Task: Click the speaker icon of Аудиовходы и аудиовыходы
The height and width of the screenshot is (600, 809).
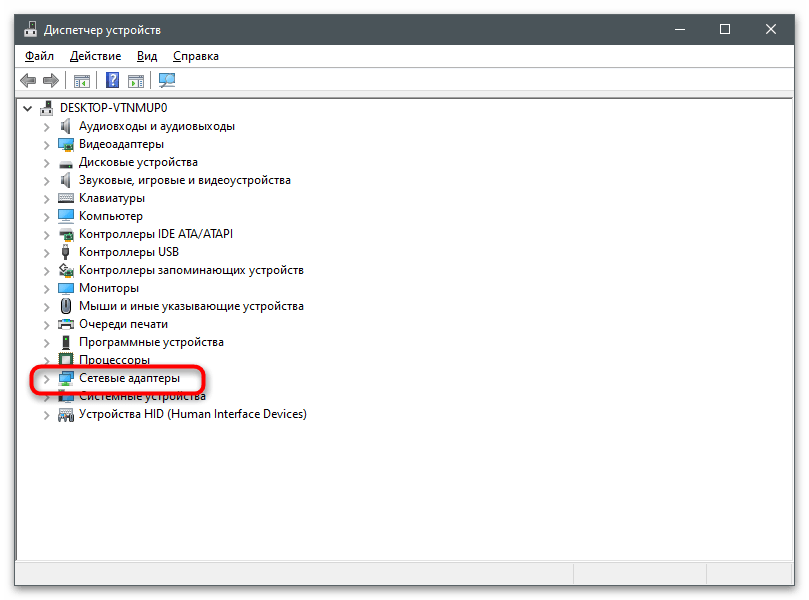Action: [x=66, y=126]
